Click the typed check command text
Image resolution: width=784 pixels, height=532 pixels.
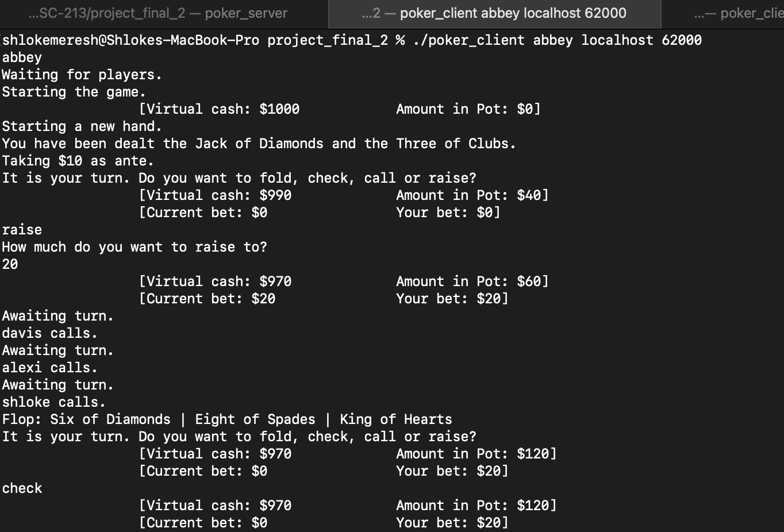point(22,488)
